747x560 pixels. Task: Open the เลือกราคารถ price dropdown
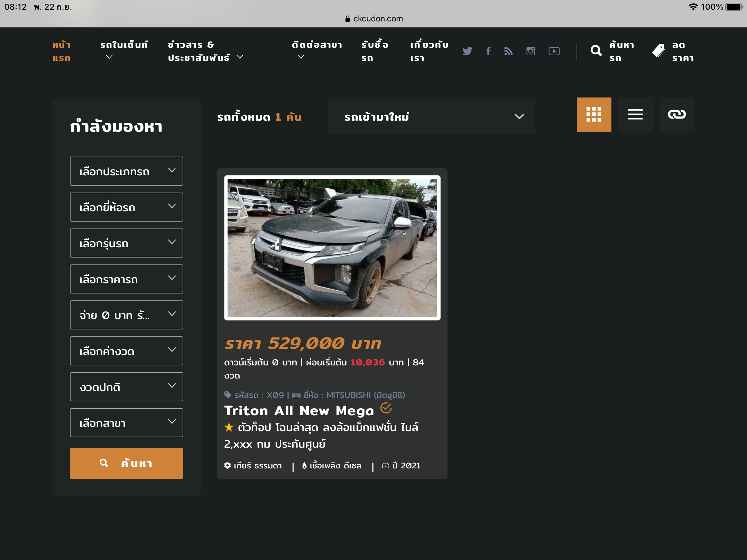(126, 279)
